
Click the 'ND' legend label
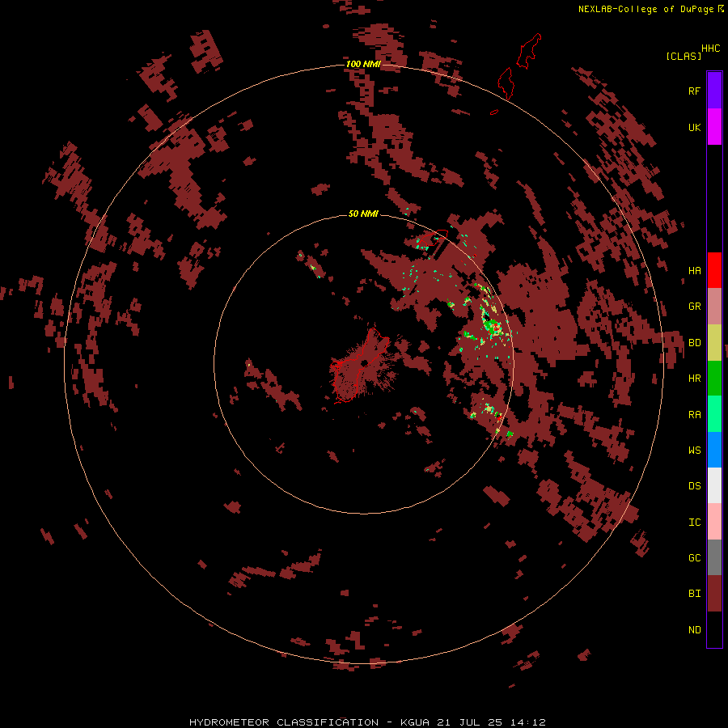coord(694,630)
